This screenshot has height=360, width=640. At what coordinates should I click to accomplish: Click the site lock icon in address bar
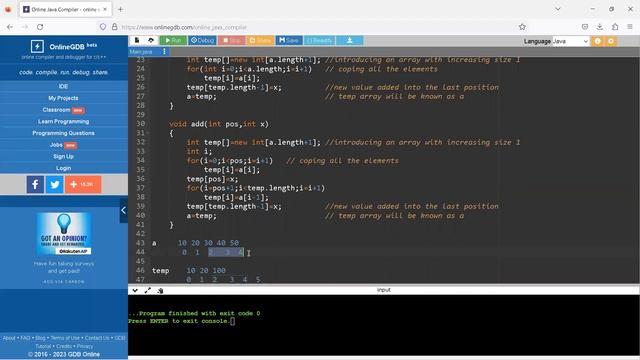tap(115, 27)
